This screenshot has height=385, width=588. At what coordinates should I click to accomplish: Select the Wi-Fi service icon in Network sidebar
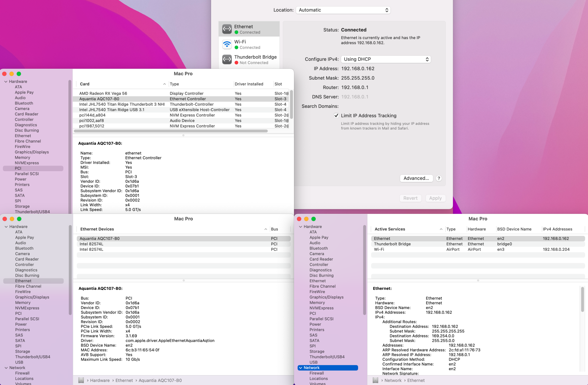227,44
